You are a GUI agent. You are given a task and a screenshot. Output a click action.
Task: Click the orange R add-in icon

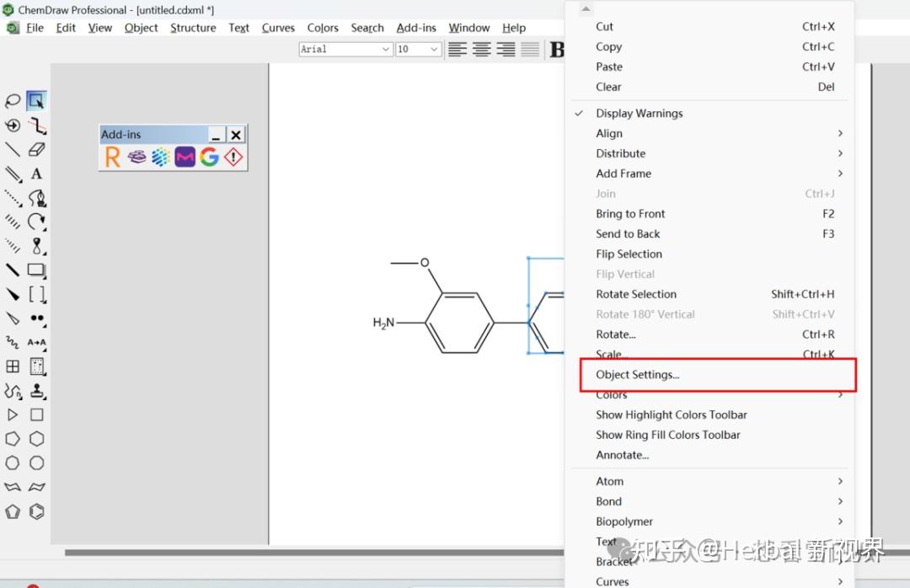pyautogui.click(x=113, y=157)
